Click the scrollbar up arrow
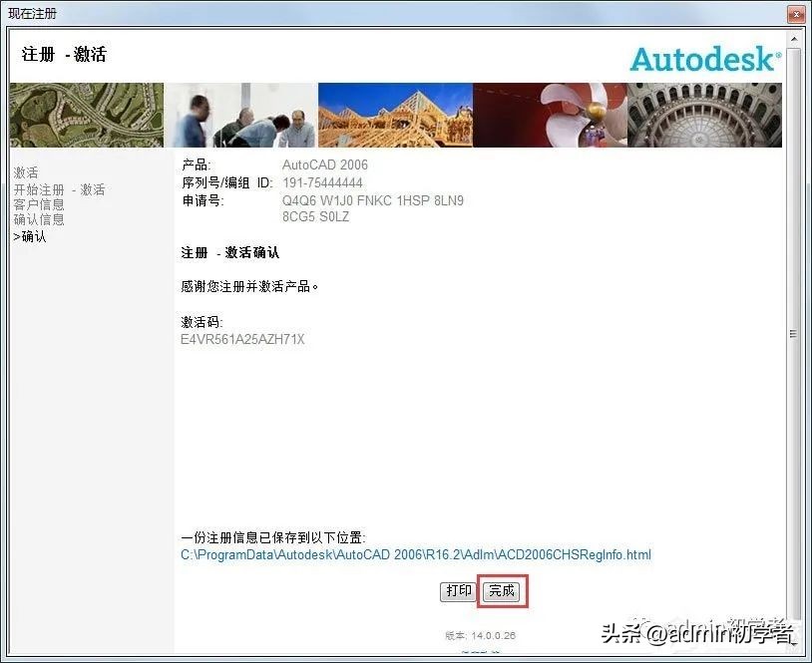Viewport: 812px width, 663px height. pos(795,41)
